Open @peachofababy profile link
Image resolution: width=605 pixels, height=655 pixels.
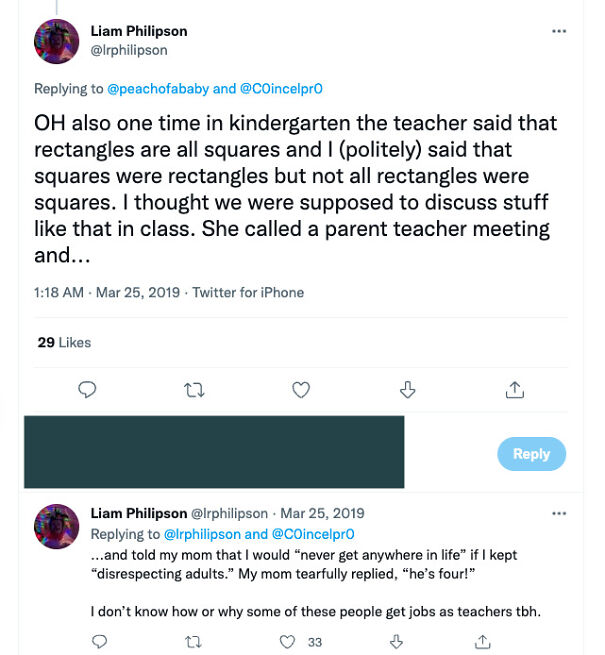(x=160, y=89)
